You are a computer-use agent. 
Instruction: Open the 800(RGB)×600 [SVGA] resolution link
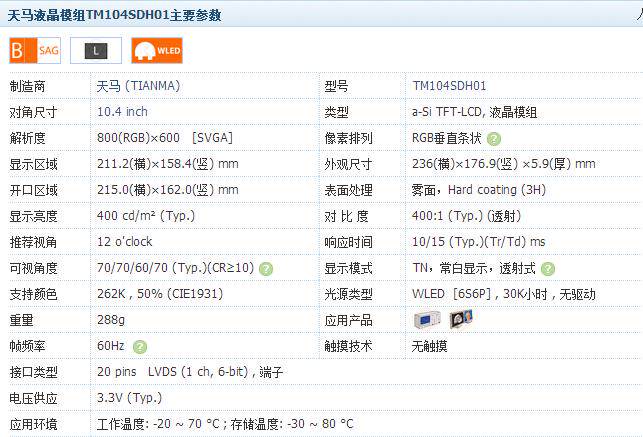click(165, 138)
